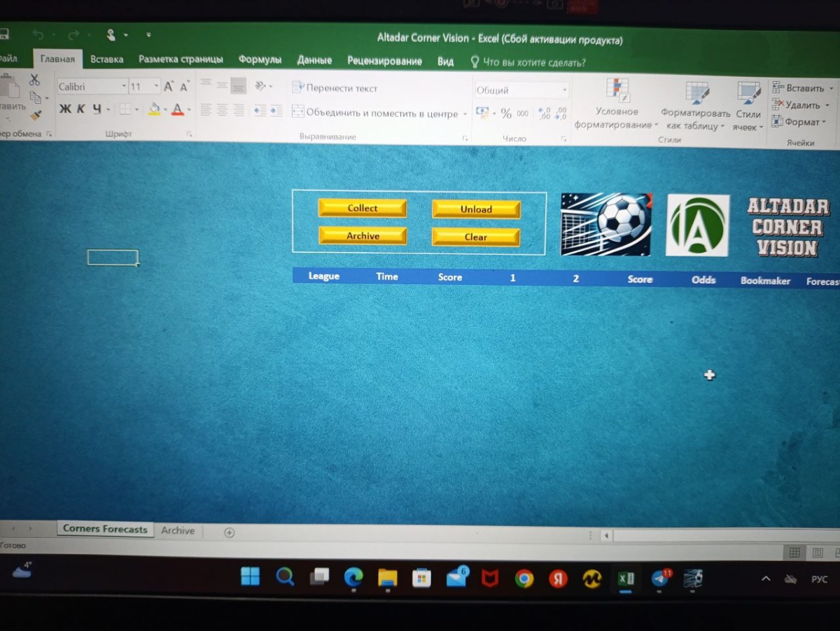The width and height of the screenshot is (840, 631).
Task: Click Удалить cells button
Action: click(x=800, y=105)
